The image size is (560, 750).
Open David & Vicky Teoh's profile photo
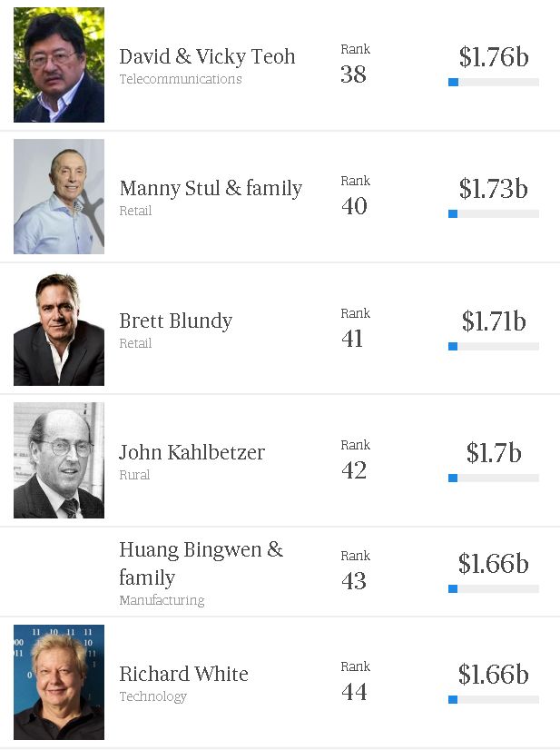[x=59, y=64]
